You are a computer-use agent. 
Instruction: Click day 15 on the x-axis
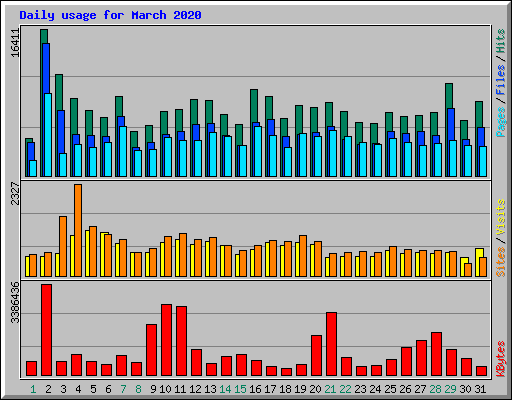[x=240, y=389]
